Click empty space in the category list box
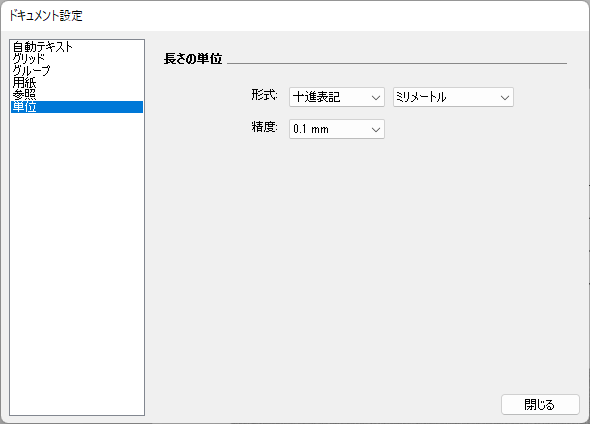Viewport: 590px width, 424px height. (77, 263)
